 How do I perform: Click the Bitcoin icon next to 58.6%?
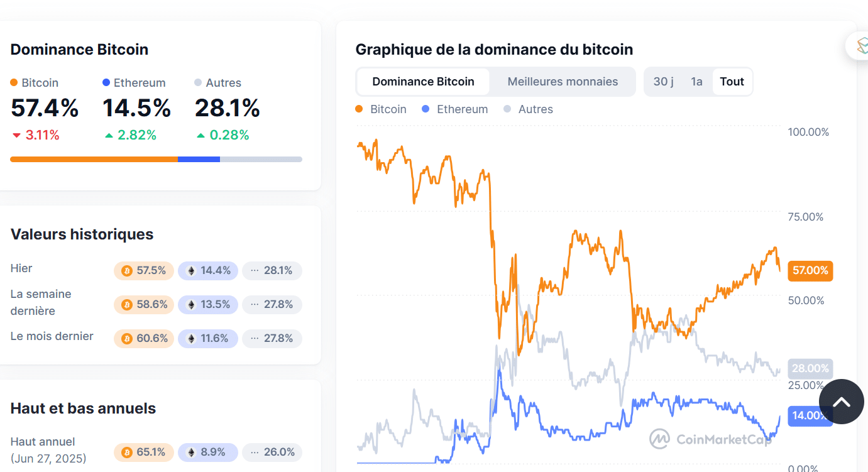pyautogui.click(x=126, y=305)
